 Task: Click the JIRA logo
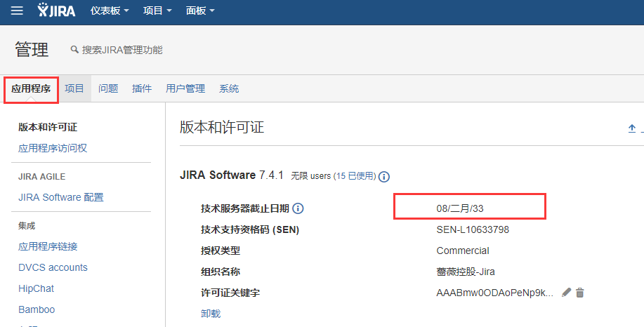tap(56, 11)
